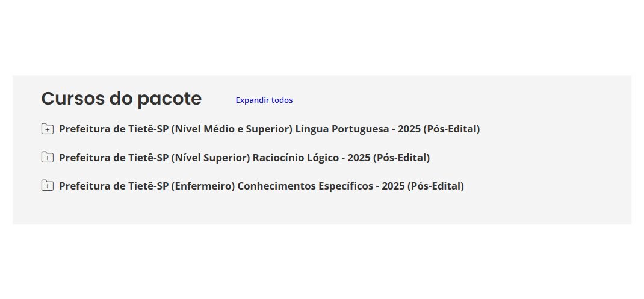Screen dimensions: 644x299
Task: Click '2025 (Pós-Edital)' in the Raciocínio Lógico row
Action: pos(389,158)
